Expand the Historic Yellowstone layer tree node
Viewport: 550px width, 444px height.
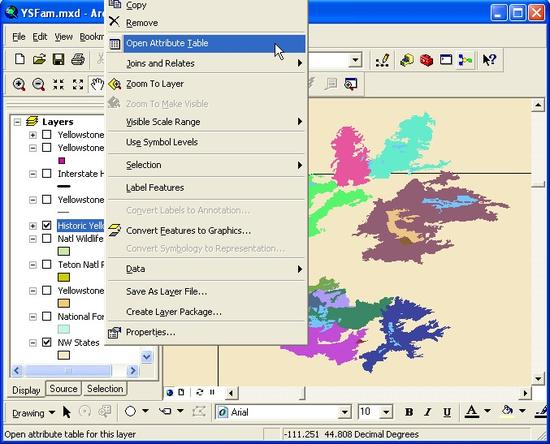coord(33,226)
